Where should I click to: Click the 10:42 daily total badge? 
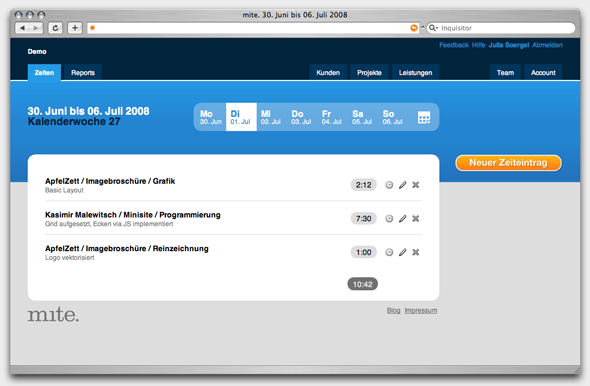coord(362,284)
